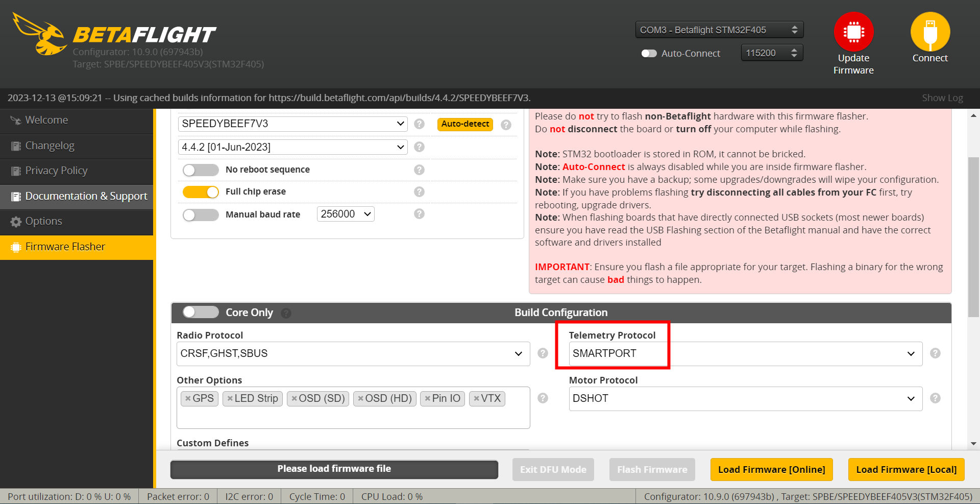Open help for Full chip erase
The height and width of the screenshot is (504, 980).
(x=419, y=192)
